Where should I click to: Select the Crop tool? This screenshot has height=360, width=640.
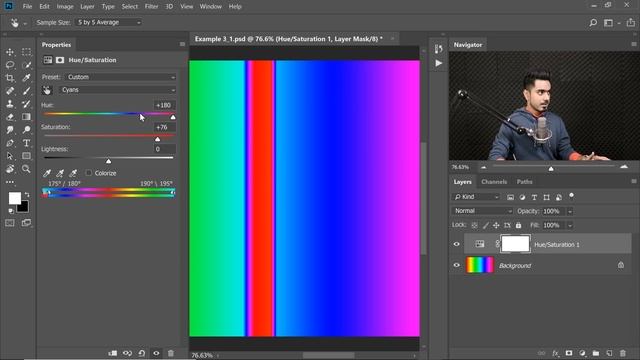pos(10,78)
